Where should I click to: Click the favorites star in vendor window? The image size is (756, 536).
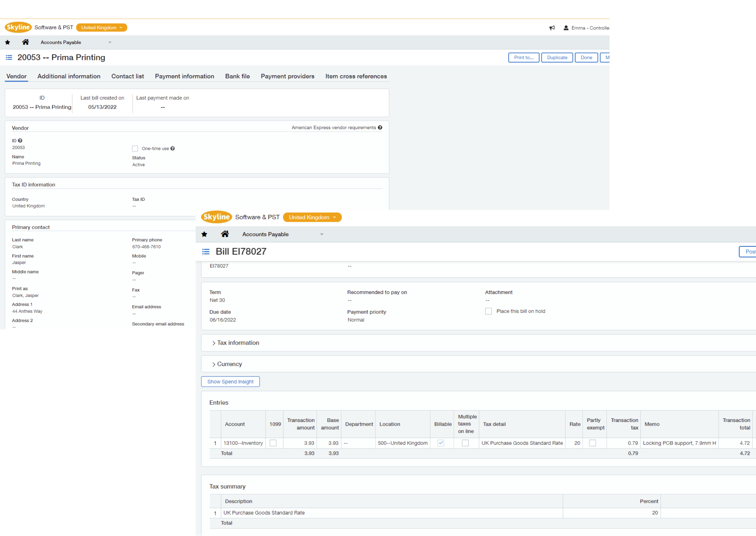pos(7,42)
